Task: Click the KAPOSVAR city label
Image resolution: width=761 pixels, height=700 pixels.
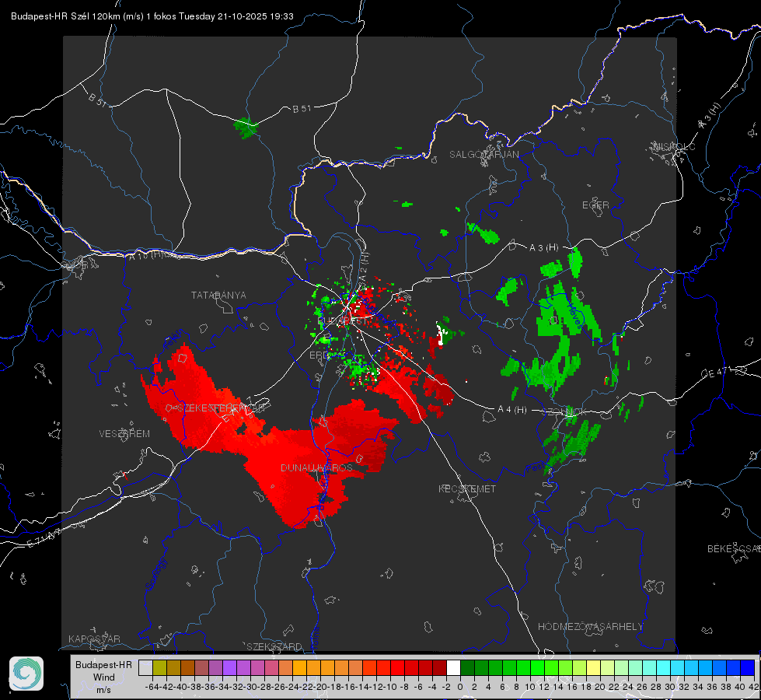Action: pyautogui.click(x=94, y=639)
